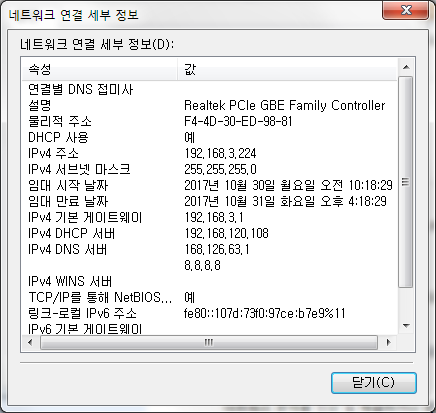Click the IP address 192.168.3.224
The image size is (436, 413).
tap(220, 153)
